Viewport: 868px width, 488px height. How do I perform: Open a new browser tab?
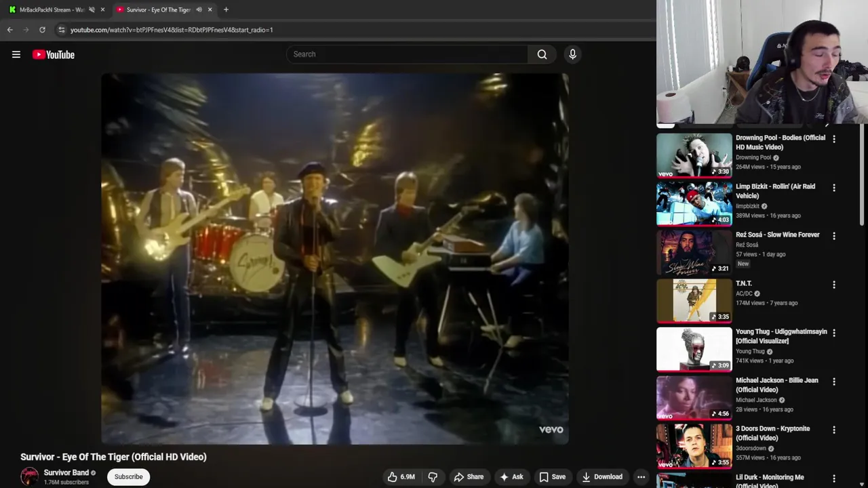[x=226, y=9]
